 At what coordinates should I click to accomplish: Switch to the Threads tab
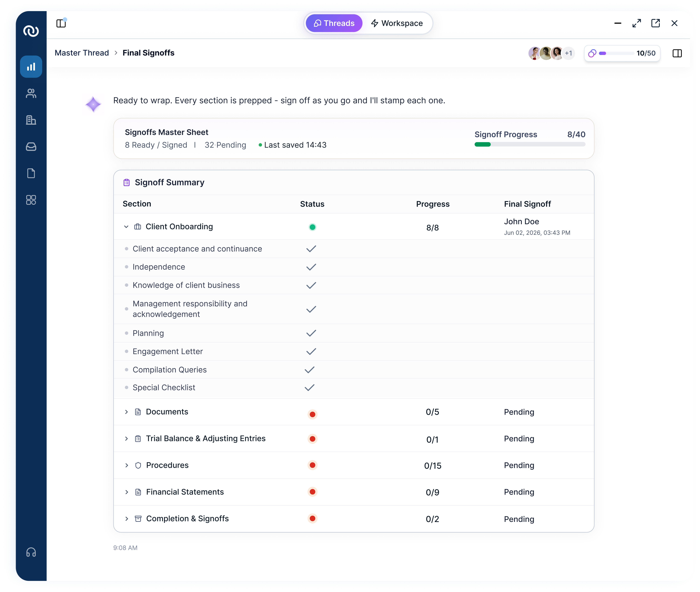pyautogui.click(x=334, y=23)
